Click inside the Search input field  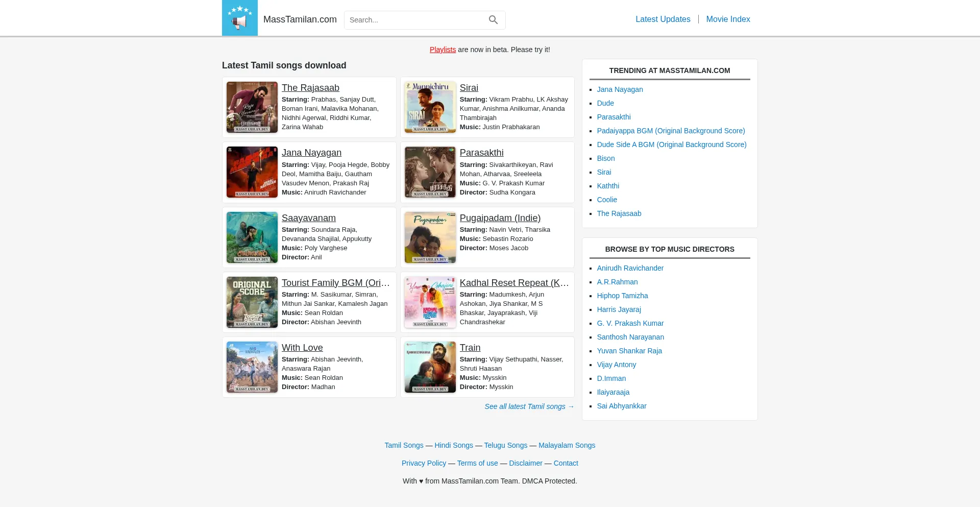click(419, 20)
